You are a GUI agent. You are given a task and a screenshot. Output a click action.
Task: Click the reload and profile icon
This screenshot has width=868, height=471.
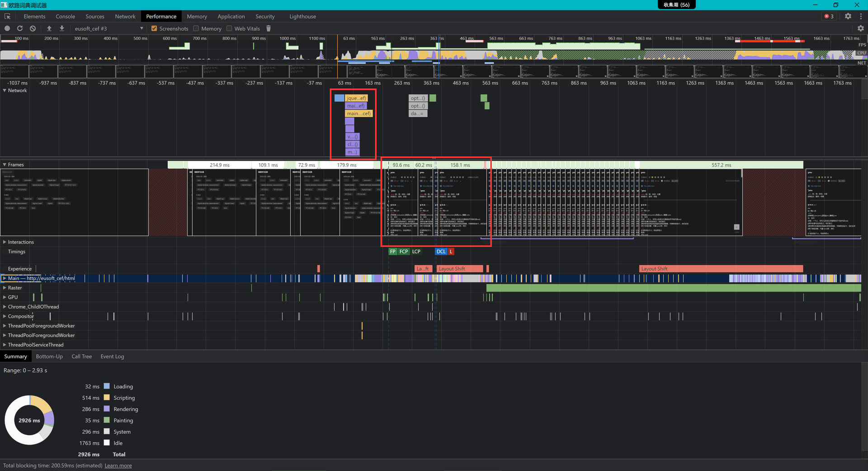20,29
